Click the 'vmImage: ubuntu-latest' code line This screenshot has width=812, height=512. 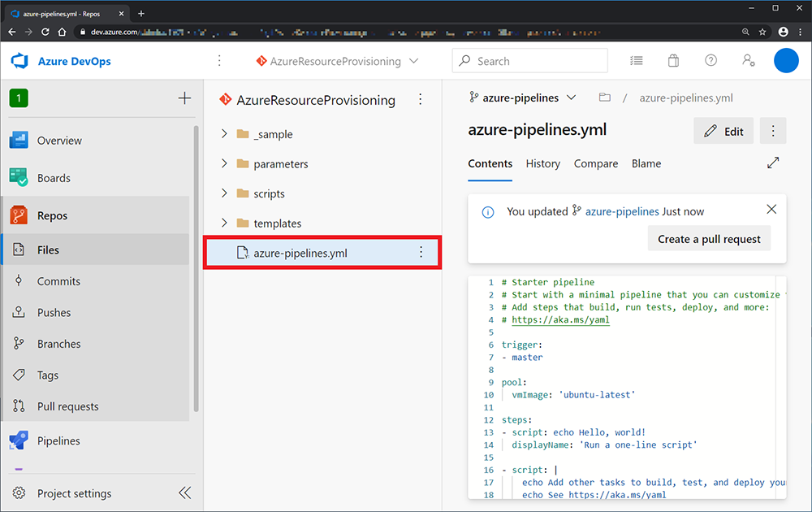point(573,395)
